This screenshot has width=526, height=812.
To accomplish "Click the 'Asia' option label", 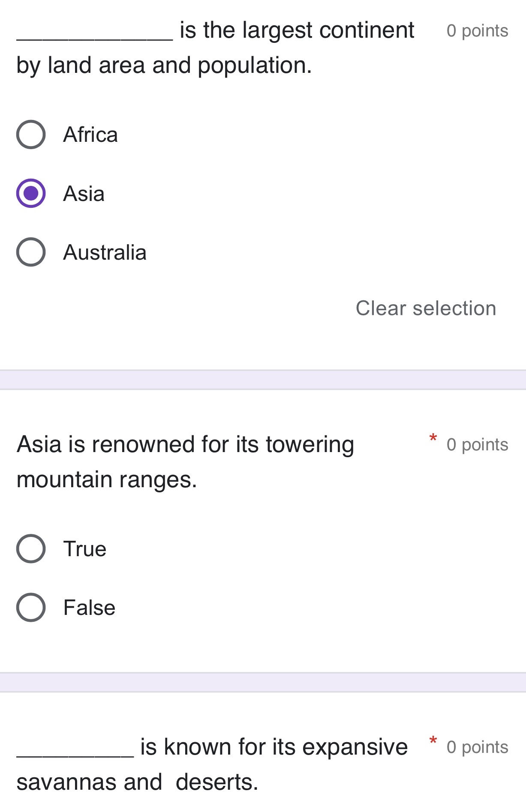I will [x=84, y=194].
